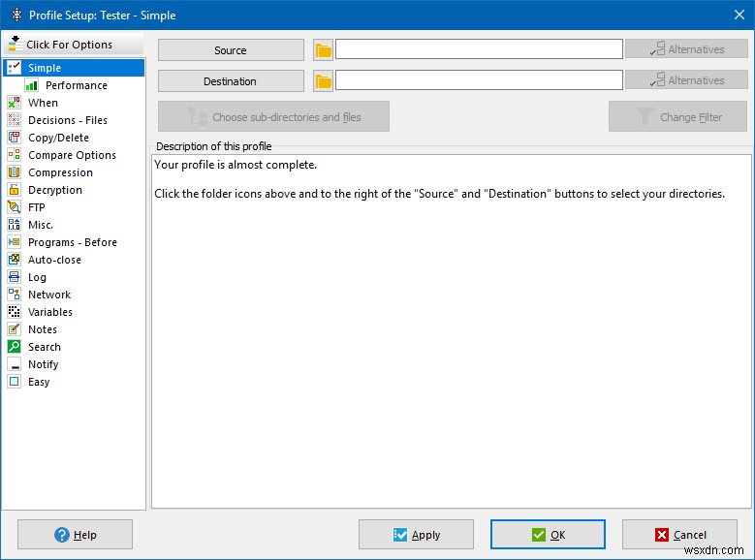755x560 pixels.
Task: Click the Compression icon in sidebar
Action: (x=14, y=172)
